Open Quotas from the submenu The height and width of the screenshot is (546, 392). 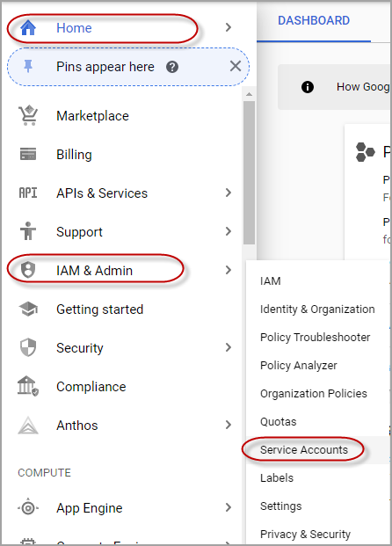pyautogui.click(x=278, y=422)
